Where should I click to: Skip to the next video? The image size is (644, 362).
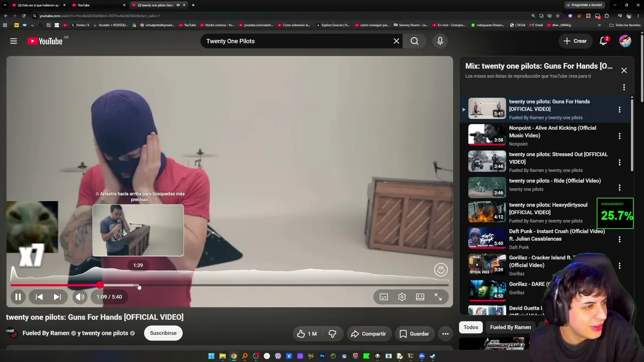[57, 297]
